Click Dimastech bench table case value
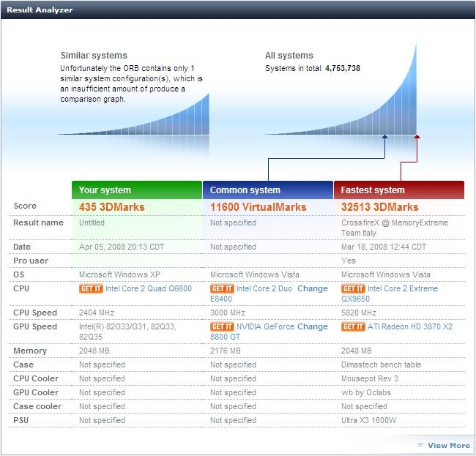Viewport: 476px width, 456px height. [x=382, y=365]
